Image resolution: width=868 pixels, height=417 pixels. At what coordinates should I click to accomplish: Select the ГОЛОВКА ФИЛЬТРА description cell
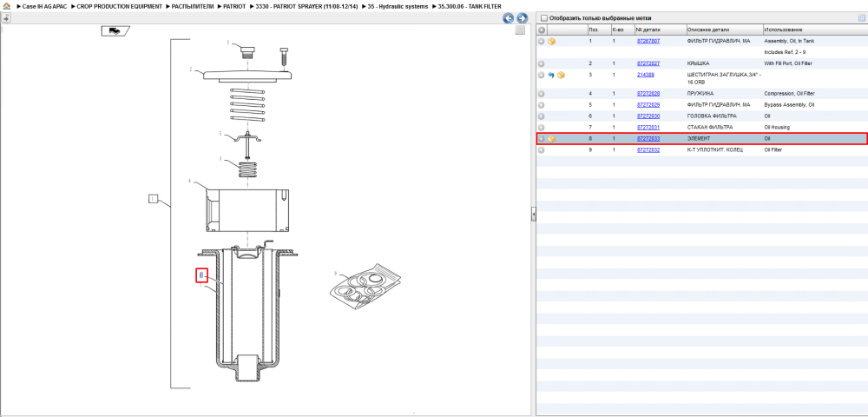pos(712,116)
